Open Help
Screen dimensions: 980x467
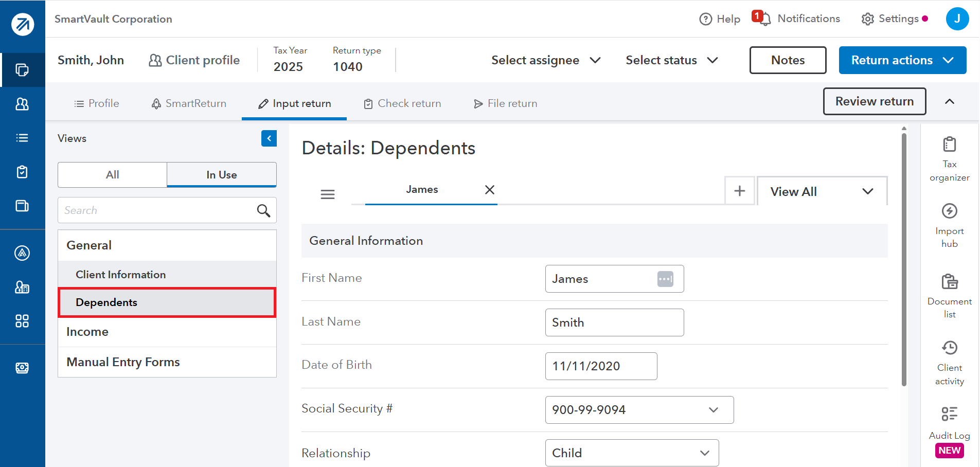720,19
